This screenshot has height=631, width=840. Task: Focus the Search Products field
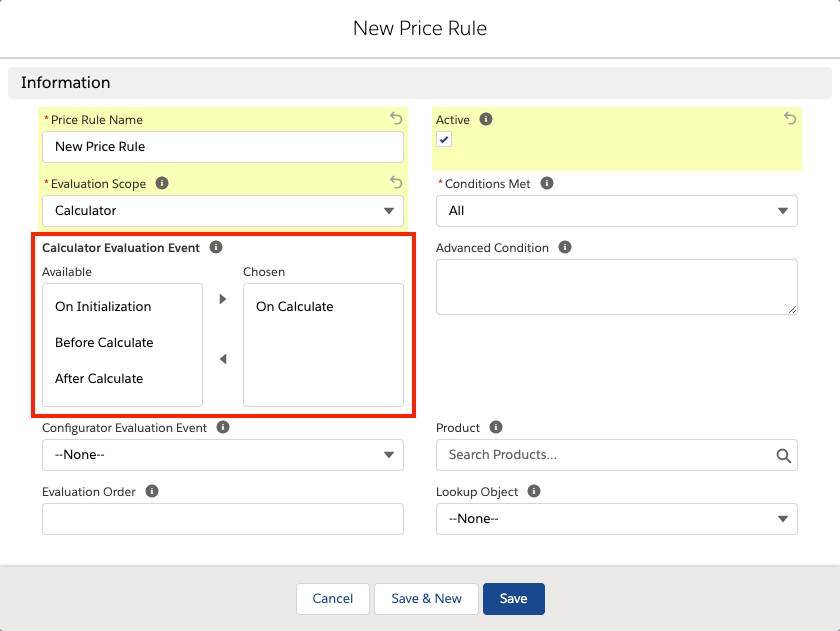(x=617, y=455)
